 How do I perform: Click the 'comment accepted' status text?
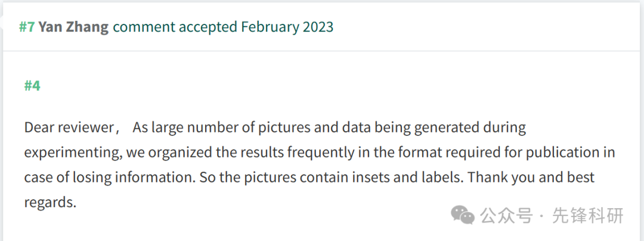(x=175, y=27)
